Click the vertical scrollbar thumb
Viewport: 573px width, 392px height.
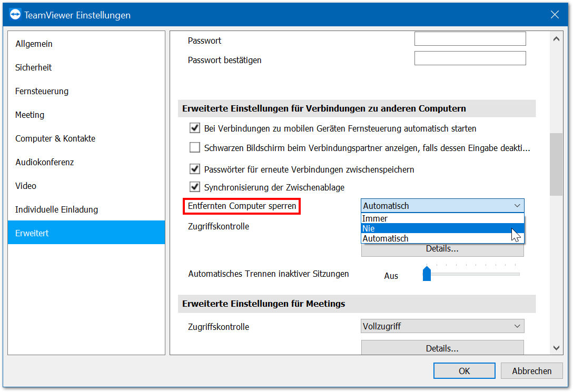click(556, 164)
